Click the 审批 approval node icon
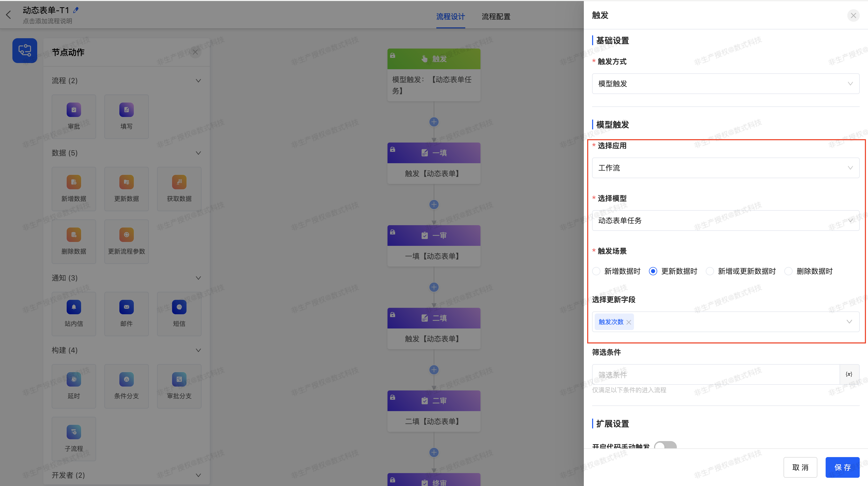This screenshot has width=868, height=486. [74, 110]
